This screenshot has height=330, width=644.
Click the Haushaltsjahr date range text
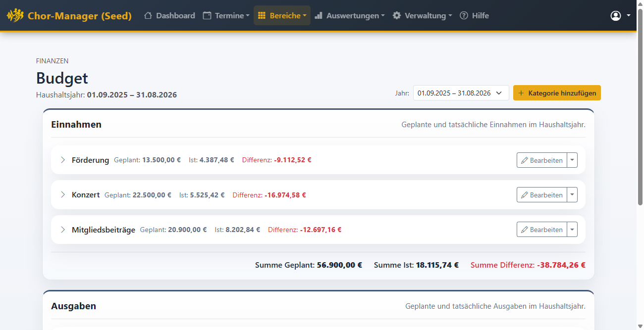pyautogui.click(x=132, y=95)
